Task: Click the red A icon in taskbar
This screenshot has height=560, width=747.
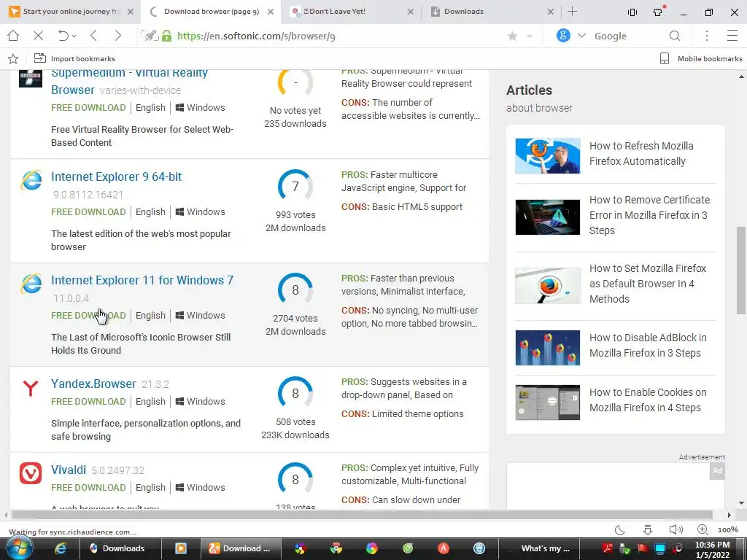Action: [x=444, y=548]
